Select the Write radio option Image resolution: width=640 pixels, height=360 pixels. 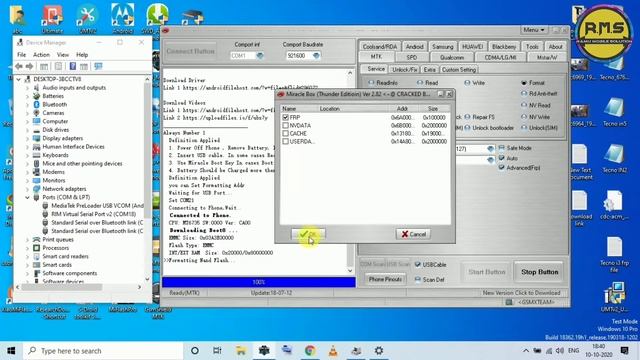pos(467,83)
